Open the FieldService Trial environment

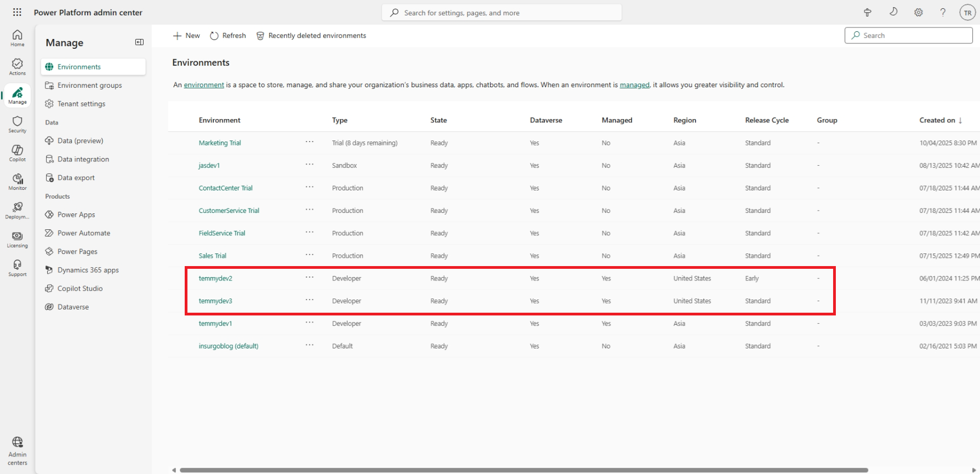tap(222, 233)
